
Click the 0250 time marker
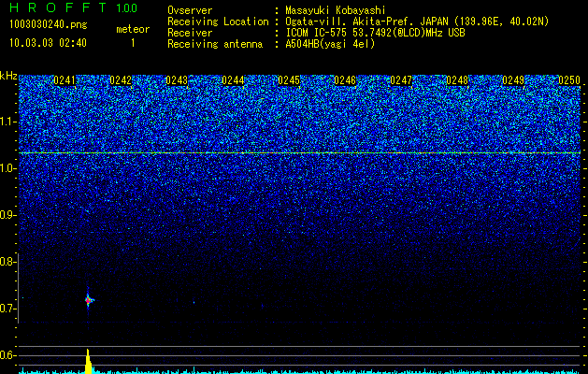(569, 80)
